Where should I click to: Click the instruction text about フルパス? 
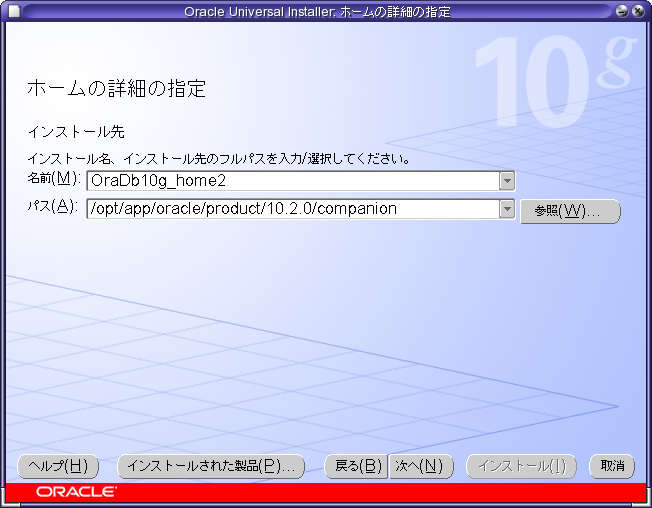pos(219,159)
